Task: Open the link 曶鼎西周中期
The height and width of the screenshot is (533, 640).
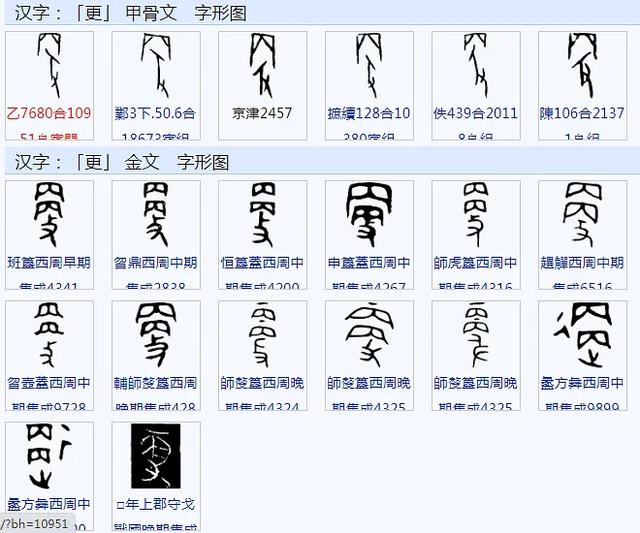Action: (x=156, y=263)
